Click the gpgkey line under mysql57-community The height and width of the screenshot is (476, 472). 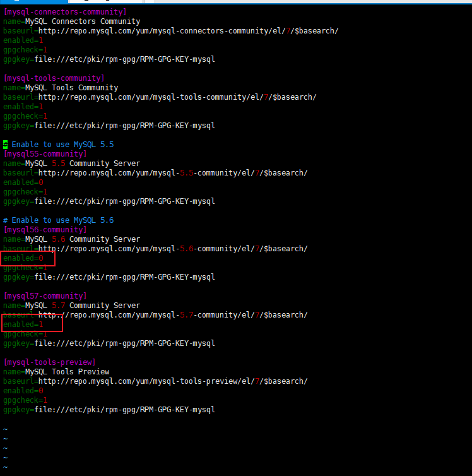pos(109,343)
